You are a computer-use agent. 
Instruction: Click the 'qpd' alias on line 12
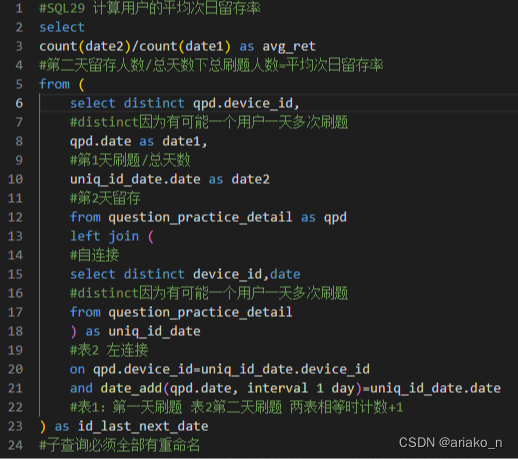335,218
